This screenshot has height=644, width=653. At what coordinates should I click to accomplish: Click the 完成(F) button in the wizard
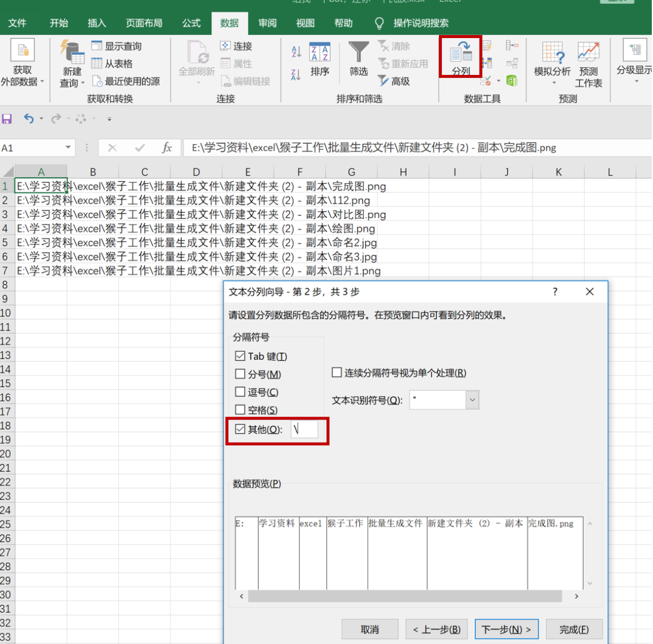click(574, 629)
